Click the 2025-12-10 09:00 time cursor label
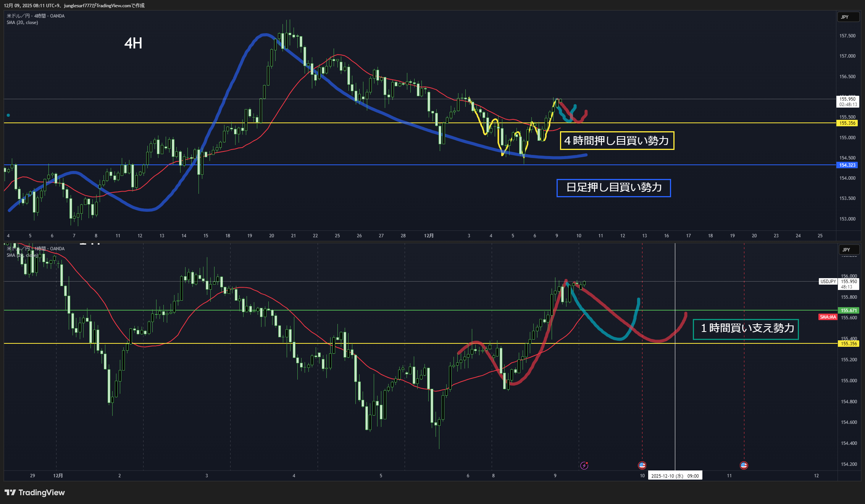This screenshot has width=865, height=504. click(x=675, y=476)
